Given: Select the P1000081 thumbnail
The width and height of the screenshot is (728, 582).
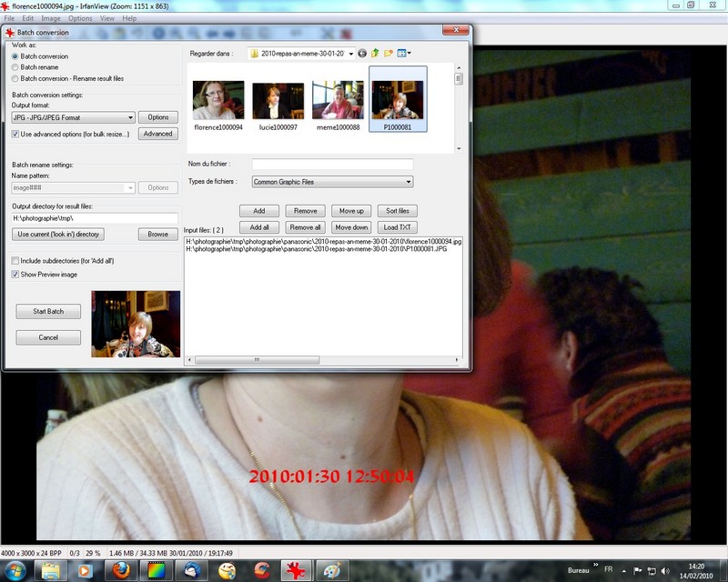Looking at the screenshot, I should [x=398, y=99].
